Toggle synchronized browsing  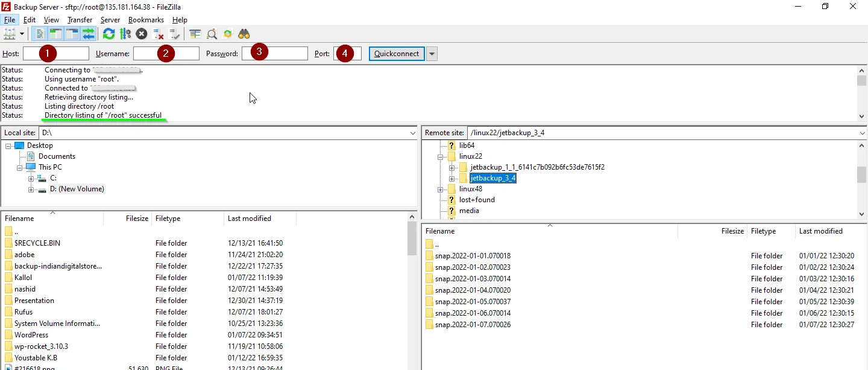click(x=228, y=34)
